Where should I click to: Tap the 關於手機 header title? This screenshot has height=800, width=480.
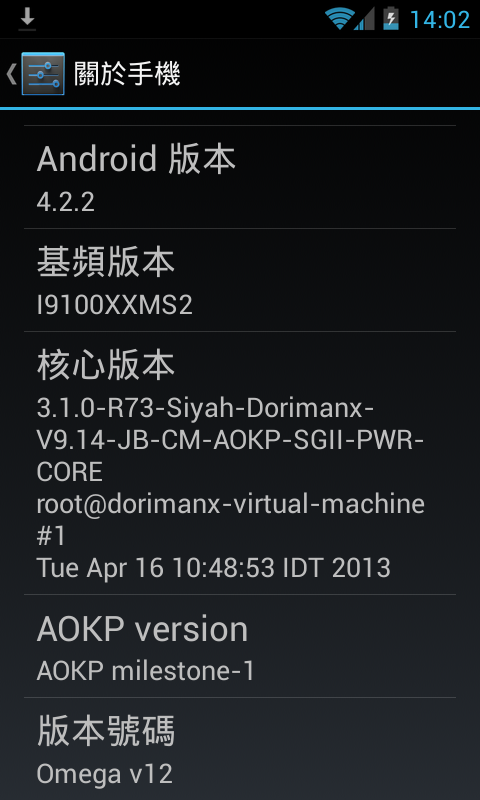[x=127, y=74]
